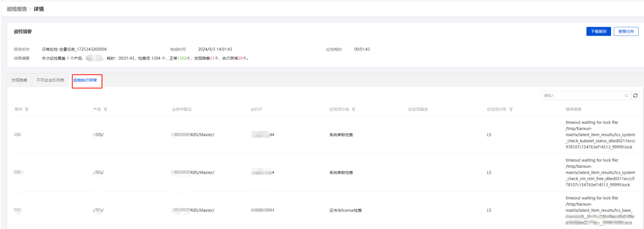Viewport: 644px width, 229px height.
Task: Click the 主机IP column header
Action: coord(256,109)
